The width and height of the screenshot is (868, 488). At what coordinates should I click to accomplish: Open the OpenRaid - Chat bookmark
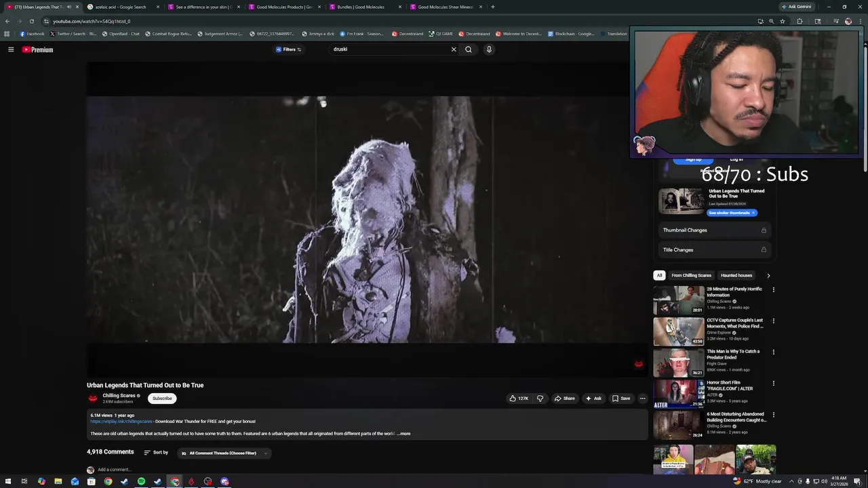click(x=121, y=34)
